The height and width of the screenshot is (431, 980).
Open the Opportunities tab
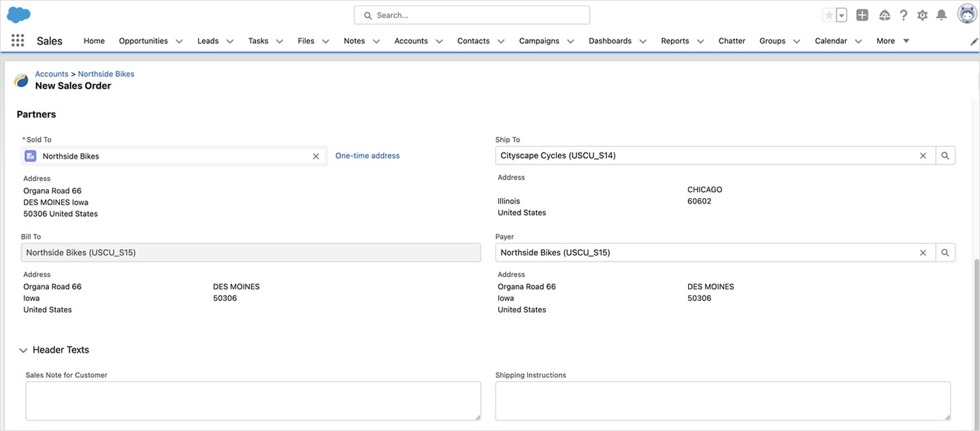[143, 41]
